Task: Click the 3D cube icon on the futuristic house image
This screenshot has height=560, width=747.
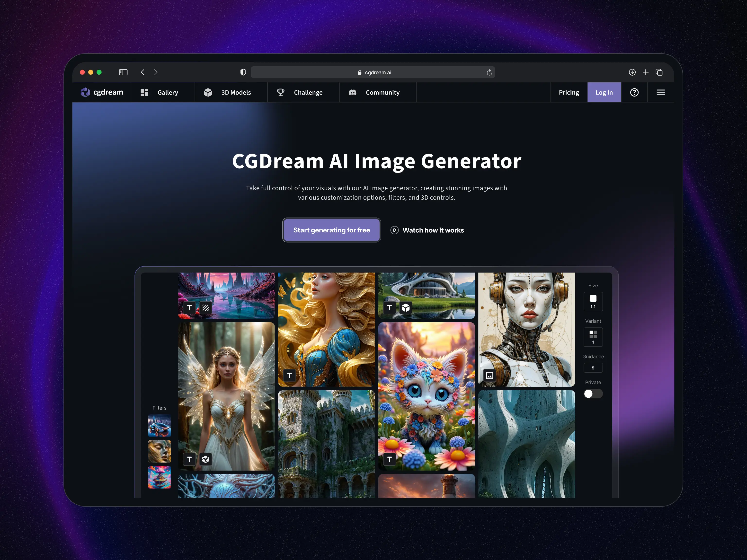Action: click(x=406, y=307)
